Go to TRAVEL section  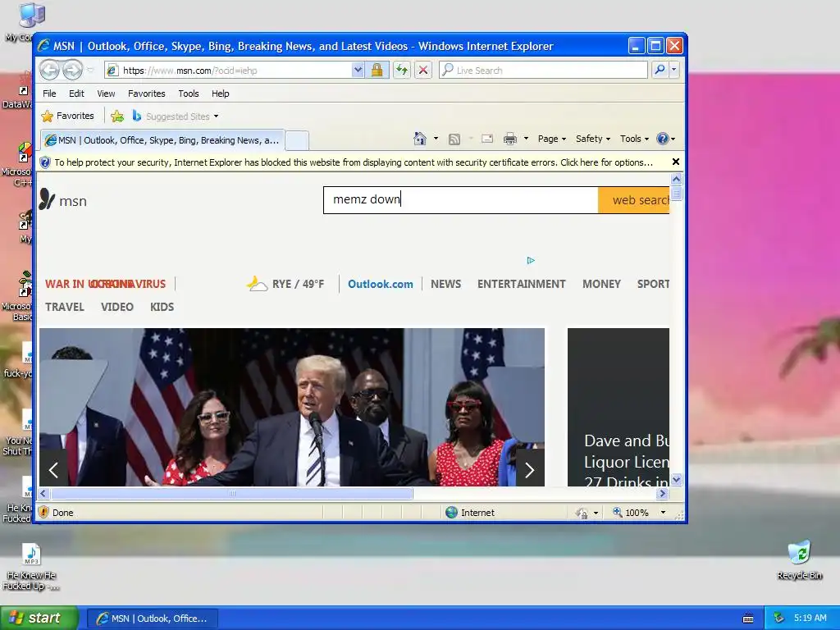coord(65,307)
